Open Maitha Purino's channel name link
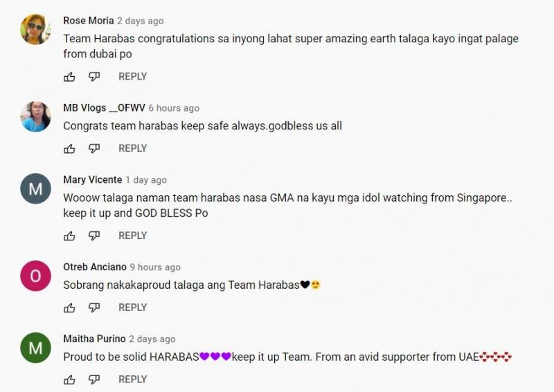The image size is (554, 392). [x=94, y=339]
